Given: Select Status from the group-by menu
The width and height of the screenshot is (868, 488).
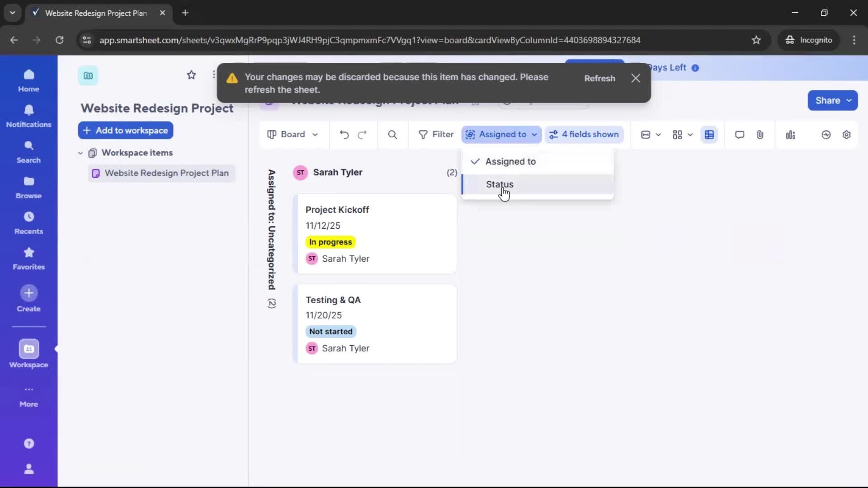Looking at the screenshot, I should click(x=500, y=184).
